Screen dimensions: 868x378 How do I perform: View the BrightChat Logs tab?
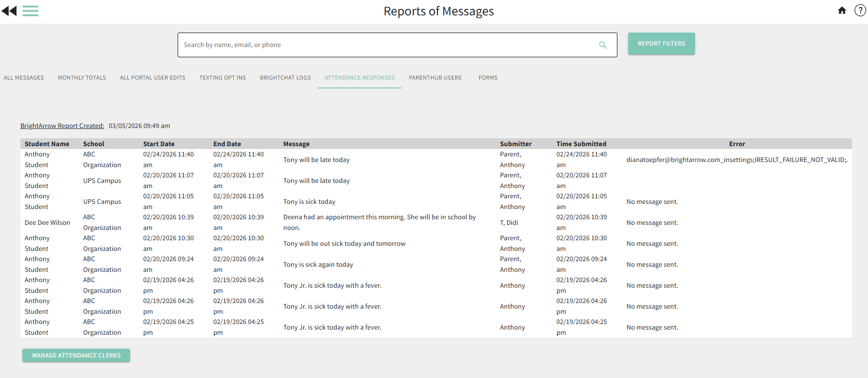pos(285,78)
